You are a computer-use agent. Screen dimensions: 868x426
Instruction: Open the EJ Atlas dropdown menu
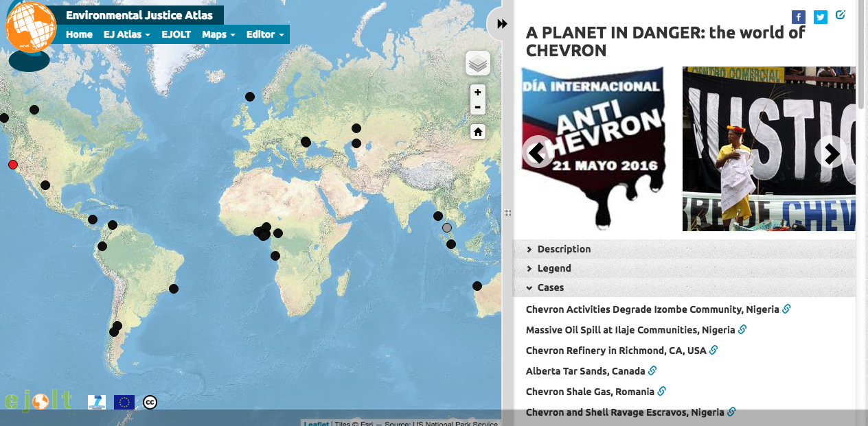127,34
